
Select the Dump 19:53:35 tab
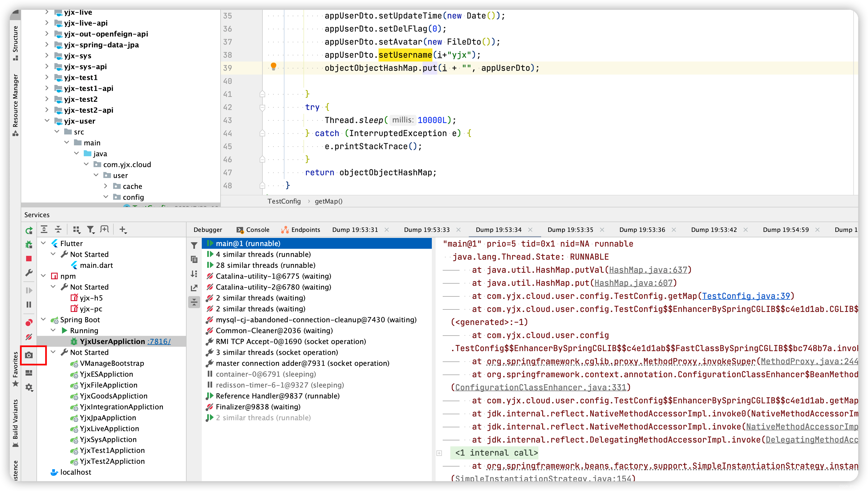(570, 230)
